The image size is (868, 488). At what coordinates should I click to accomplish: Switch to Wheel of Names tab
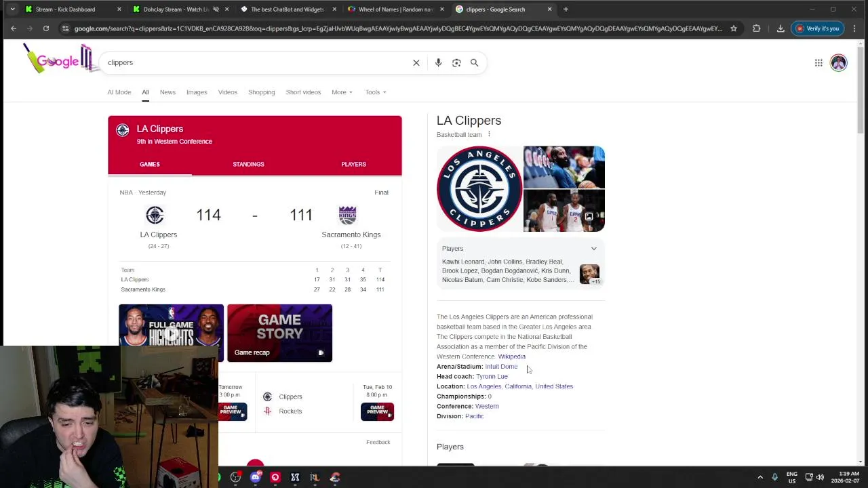[395, 9]
